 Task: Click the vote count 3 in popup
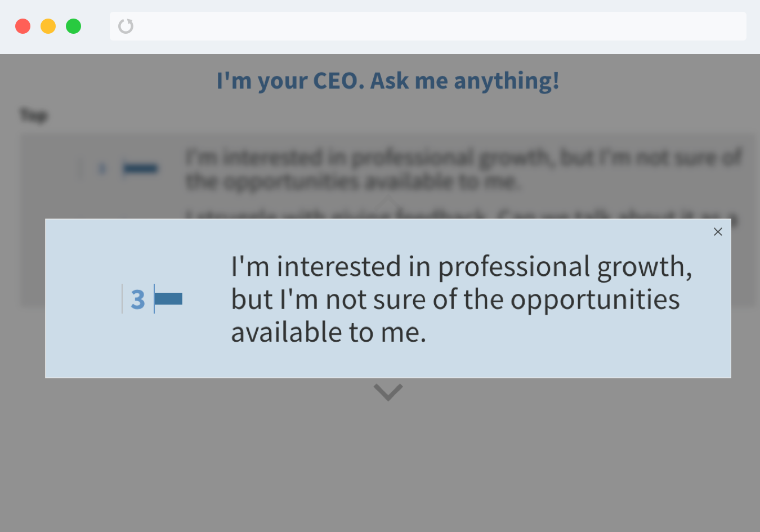(138, 299)
